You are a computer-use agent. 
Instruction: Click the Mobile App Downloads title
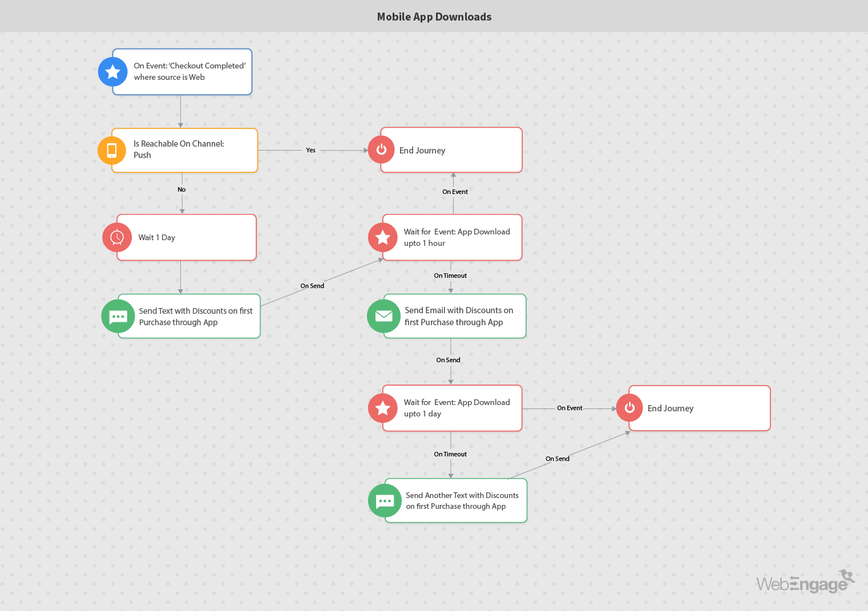(434, 17)
